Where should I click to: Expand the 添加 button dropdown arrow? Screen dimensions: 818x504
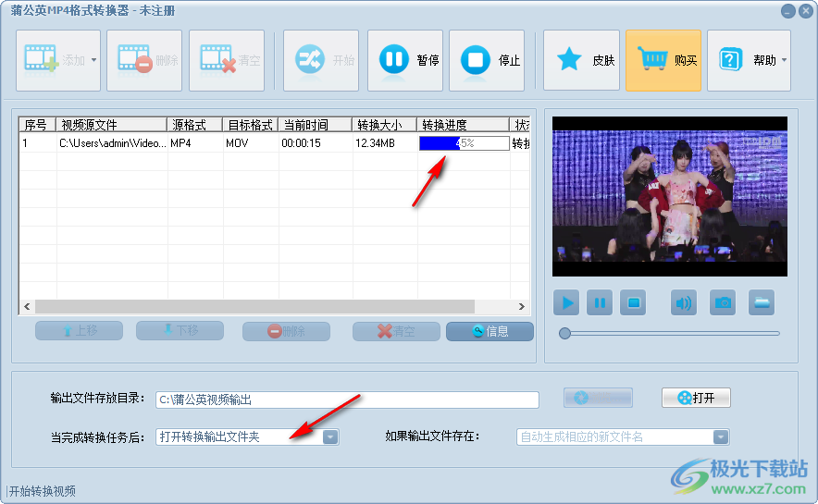click(93, 60)
